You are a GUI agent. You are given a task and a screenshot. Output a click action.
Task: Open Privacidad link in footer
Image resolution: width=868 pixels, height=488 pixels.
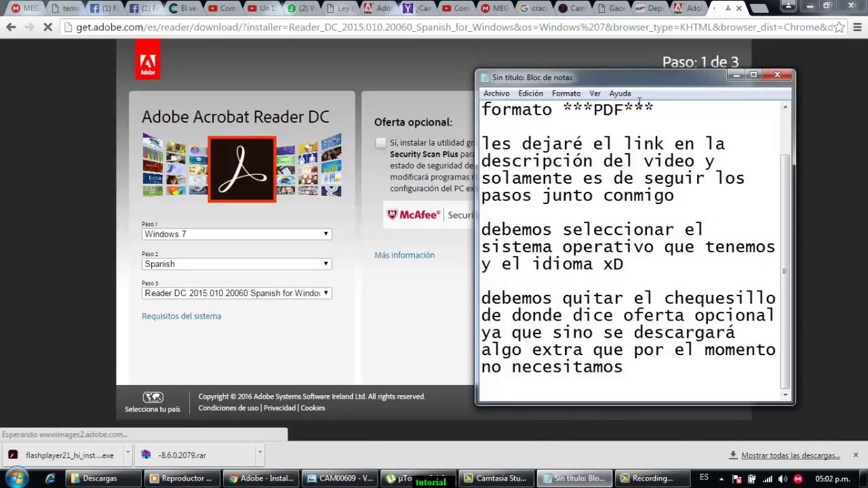point(279,408)
